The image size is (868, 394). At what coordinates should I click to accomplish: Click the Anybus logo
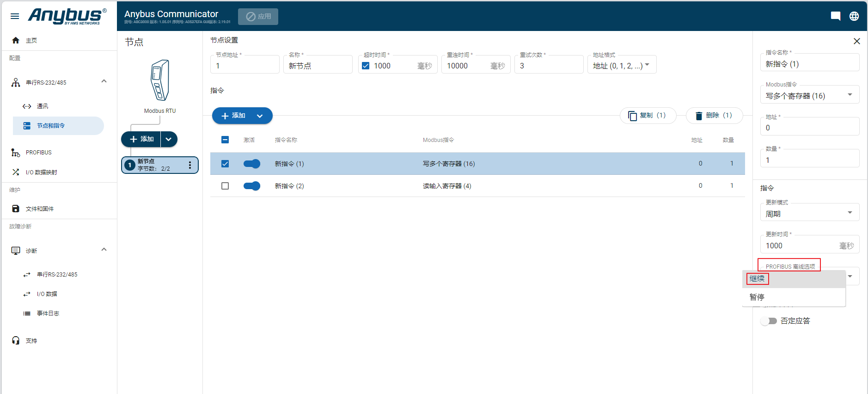pos(67,16)
